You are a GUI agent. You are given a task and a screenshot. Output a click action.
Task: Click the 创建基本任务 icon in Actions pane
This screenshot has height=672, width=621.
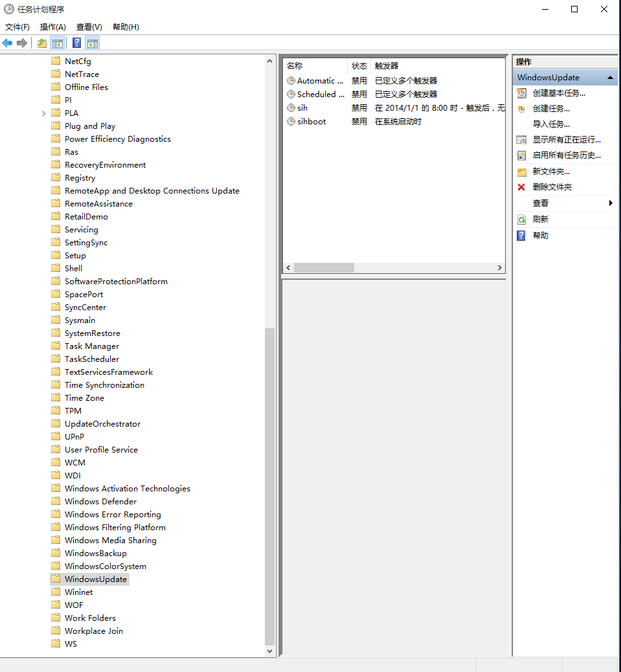point(521,93)
